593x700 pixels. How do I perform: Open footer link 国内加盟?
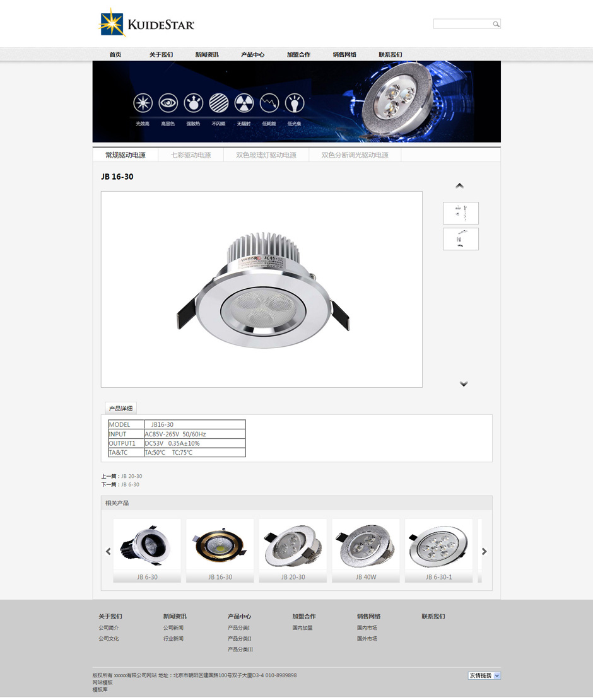coord(302,627)
